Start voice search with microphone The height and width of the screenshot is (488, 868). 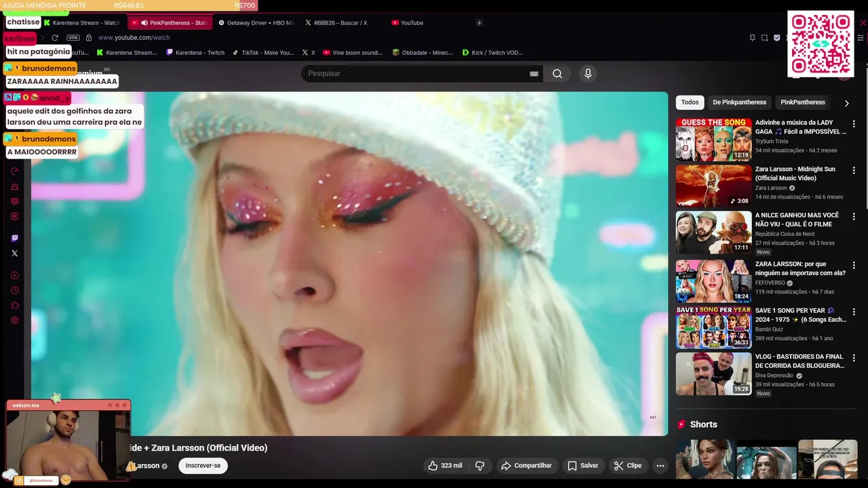(x=588, y=73)
